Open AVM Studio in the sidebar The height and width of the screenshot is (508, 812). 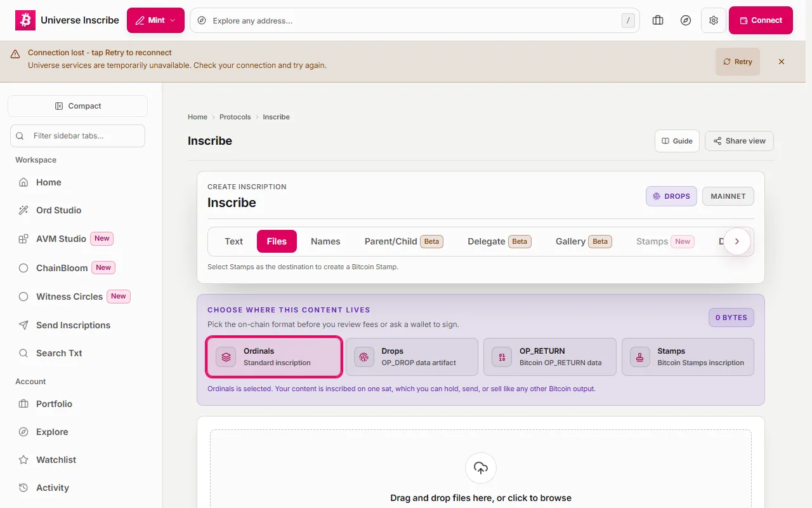pos(81,239)
